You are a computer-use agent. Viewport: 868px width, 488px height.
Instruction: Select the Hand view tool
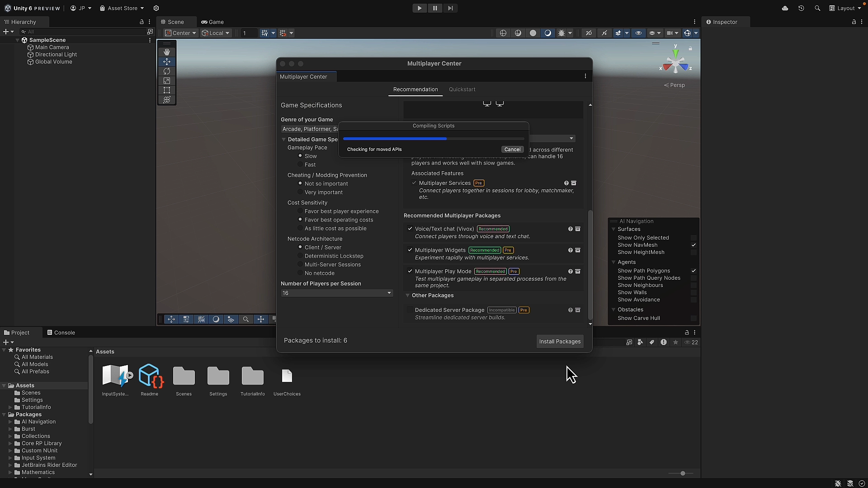(x=167, y=52)
